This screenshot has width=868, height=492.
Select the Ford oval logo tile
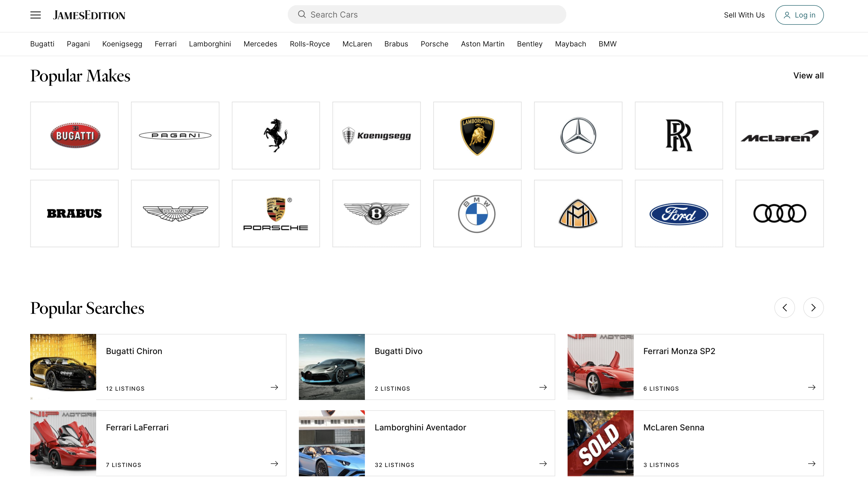[679, 213]
